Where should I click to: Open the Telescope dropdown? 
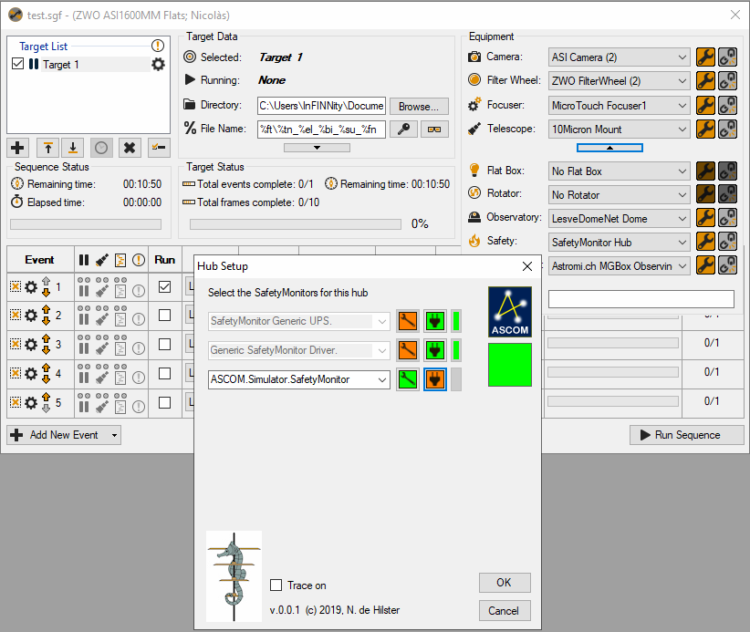619,129
